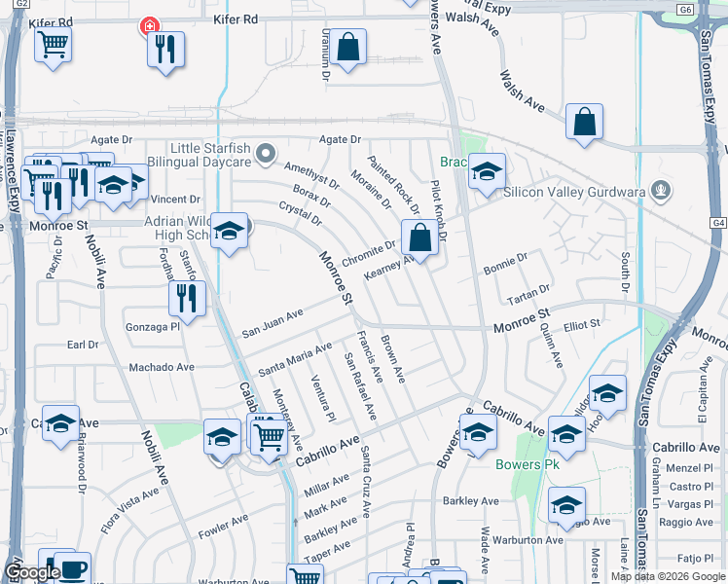Click the Andrea Pl street label

[x=409, y=545]
